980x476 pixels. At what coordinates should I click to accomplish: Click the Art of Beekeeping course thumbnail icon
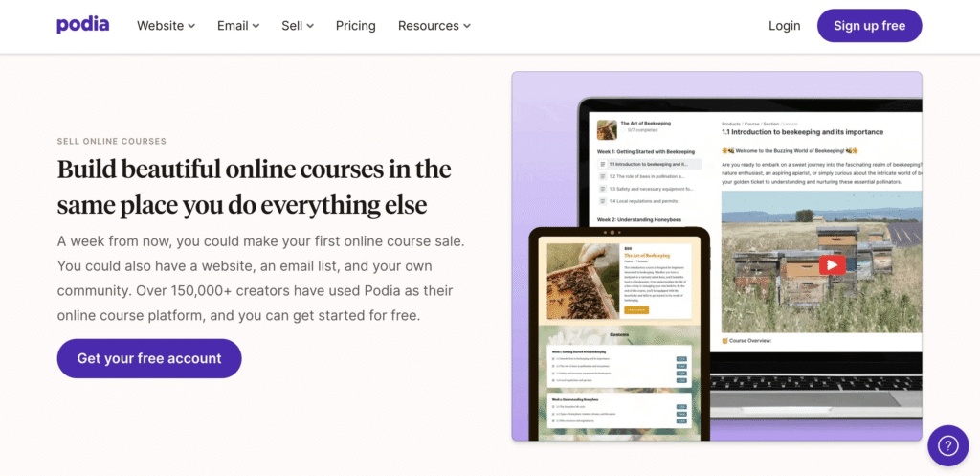pyautogui.click(x=606, y=129)
